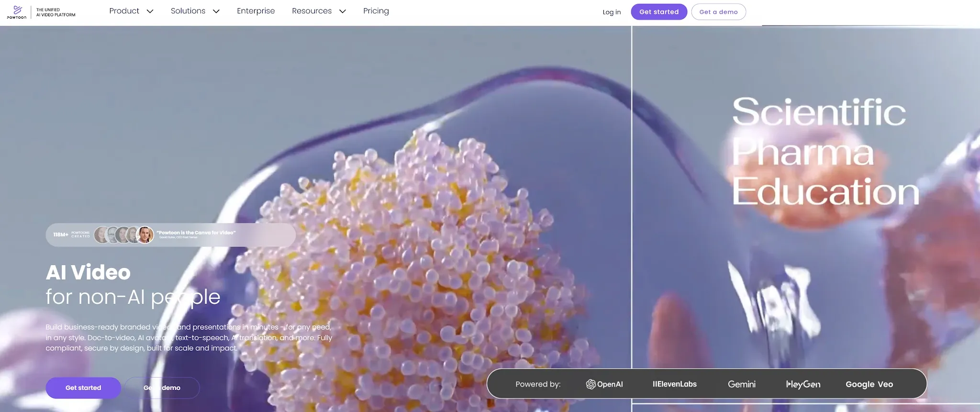
Task: Click the Powtoon logo icon
Action: tap(17, 12)
